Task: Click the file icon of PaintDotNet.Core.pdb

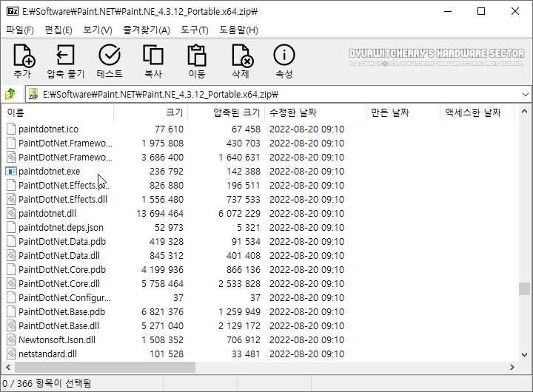Action: coord(11,270)
